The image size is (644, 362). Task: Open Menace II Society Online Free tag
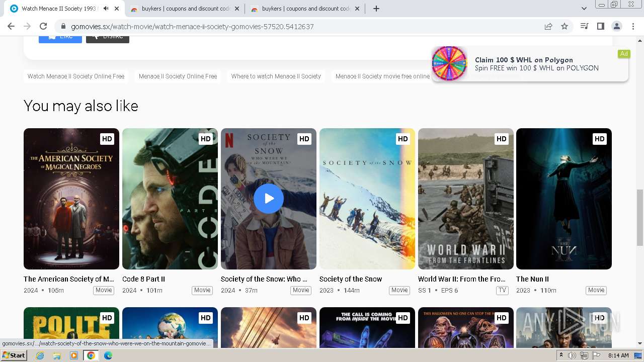[178, 76]
